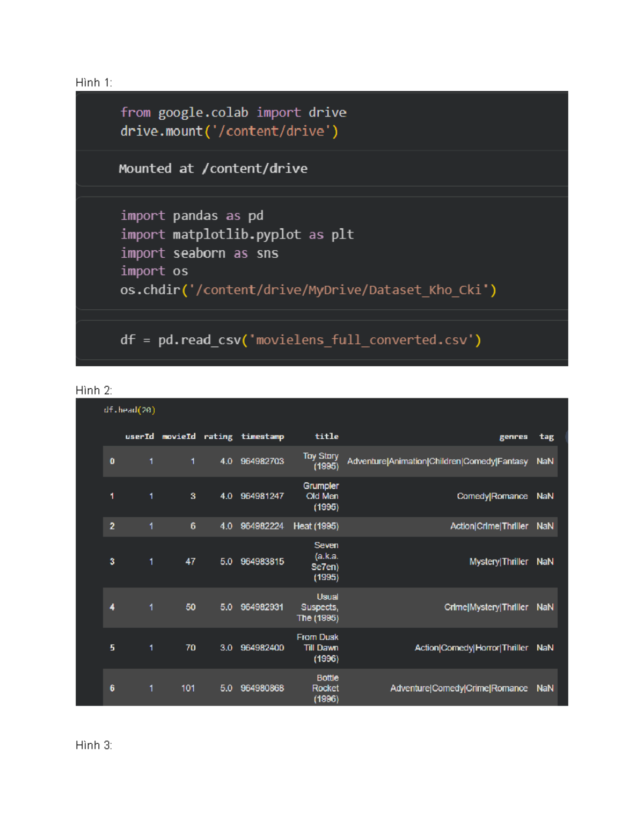The width and height of the screenshot is (644, 834).
Task: Click the 'Bottle Rocket (1996)' title cell
Action: click(326, 688)
